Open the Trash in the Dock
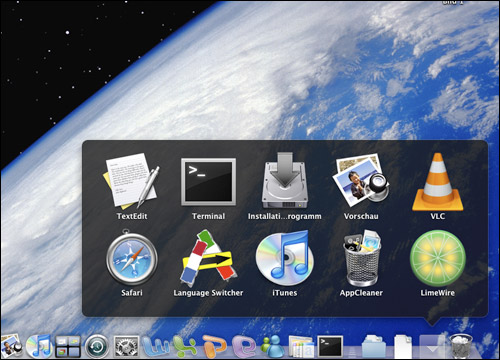This screenshot has height=360, width=500. pyautogui.click(x=461, y=347)
